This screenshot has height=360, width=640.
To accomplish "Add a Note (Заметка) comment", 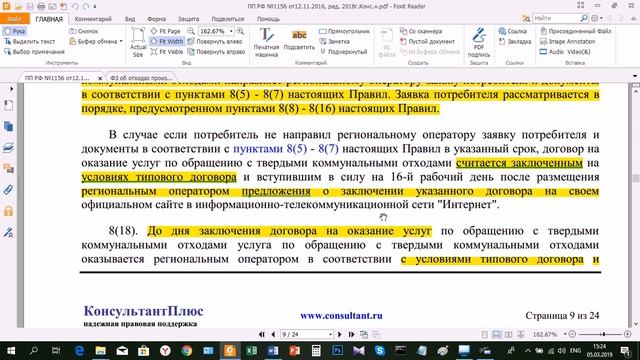I will (x=334, y=42).
